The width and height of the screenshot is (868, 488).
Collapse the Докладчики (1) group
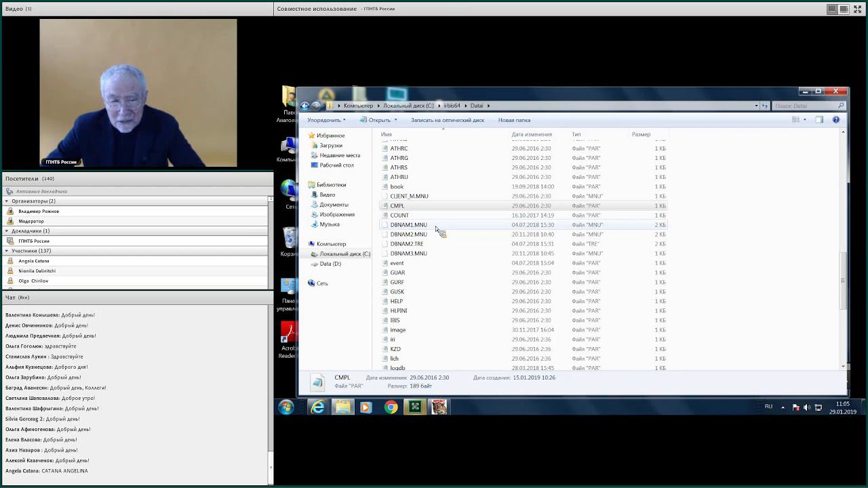click(x=7, y=231)
